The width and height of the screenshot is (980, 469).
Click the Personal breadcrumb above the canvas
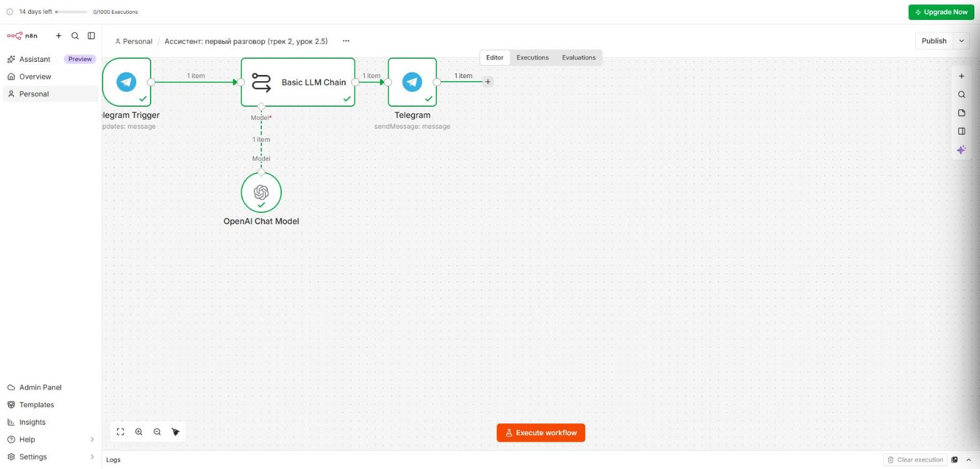tap(134, 41)
